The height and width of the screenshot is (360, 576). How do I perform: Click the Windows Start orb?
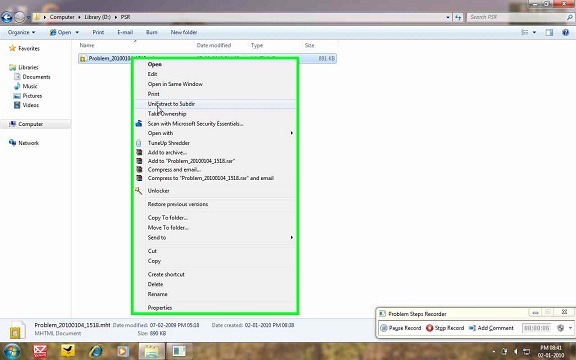[x=11, y=351]
